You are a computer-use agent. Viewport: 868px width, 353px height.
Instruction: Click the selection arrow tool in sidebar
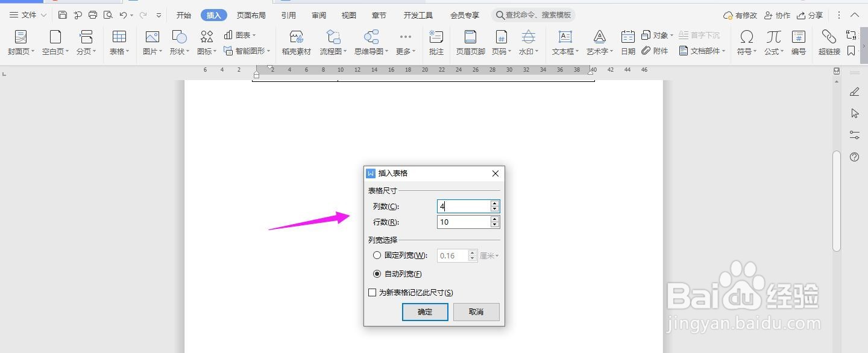854,113
